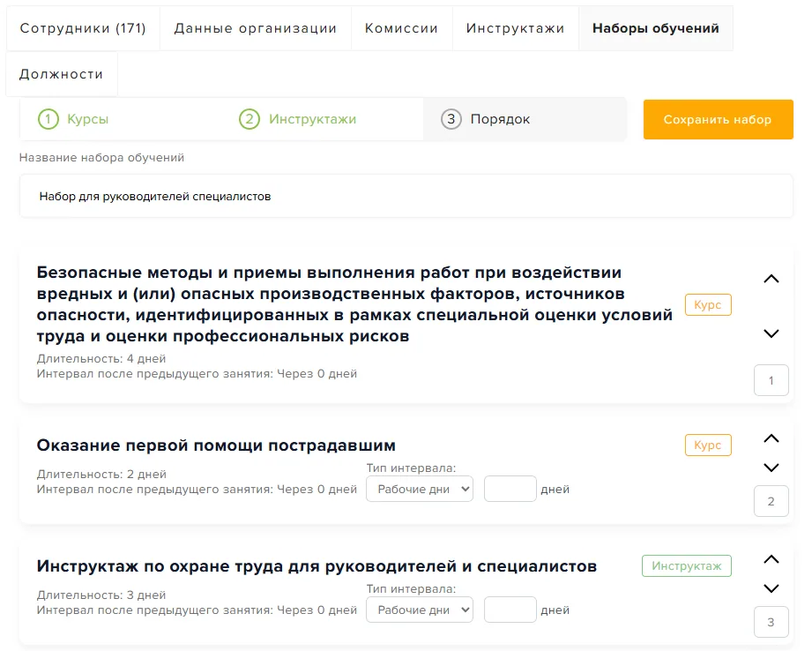
Task: Click Сохранить набор button
Action: (718, 119)
